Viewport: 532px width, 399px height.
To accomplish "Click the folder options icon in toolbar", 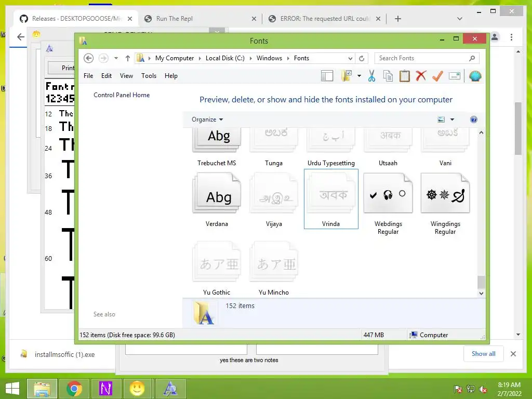I will pyautogui.click(x=347, y=76).
